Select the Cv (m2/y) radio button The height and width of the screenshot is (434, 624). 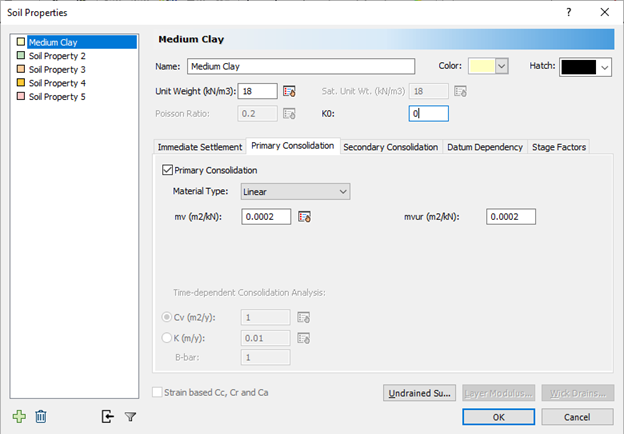tap(166, 317)
